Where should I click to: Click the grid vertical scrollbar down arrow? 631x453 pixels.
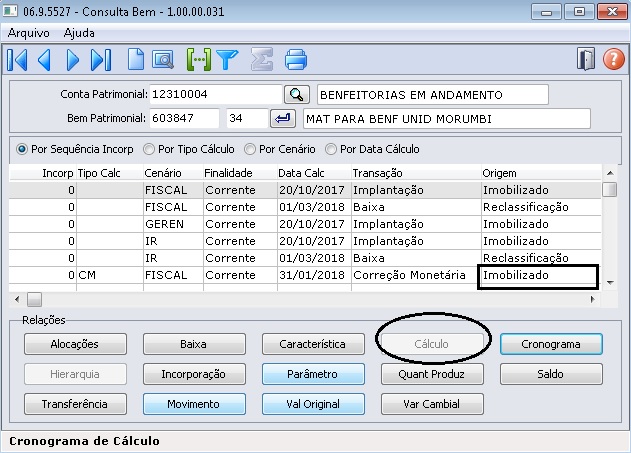pyautogui.click(x=610, y=283)
